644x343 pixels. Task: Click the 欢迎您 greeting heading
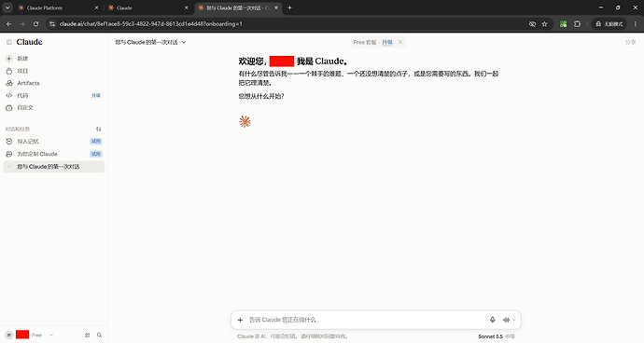[x=293, y=62]
